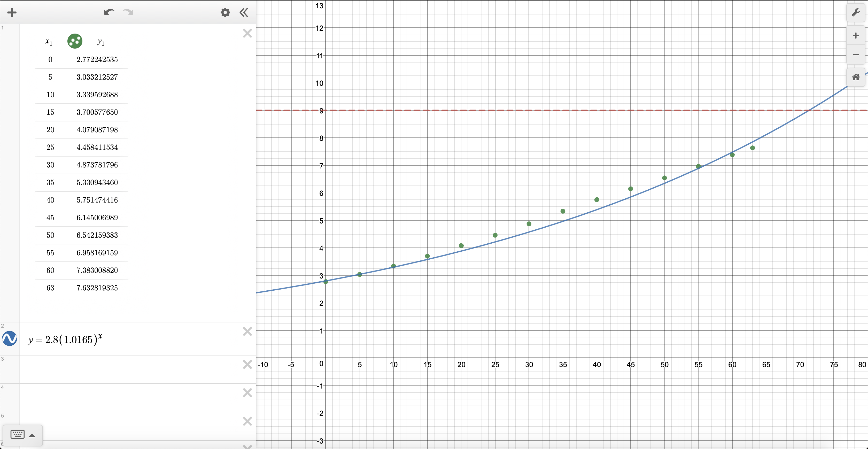Open graph settings wrench icon
The image size is (868, 449).
point(856,13)
